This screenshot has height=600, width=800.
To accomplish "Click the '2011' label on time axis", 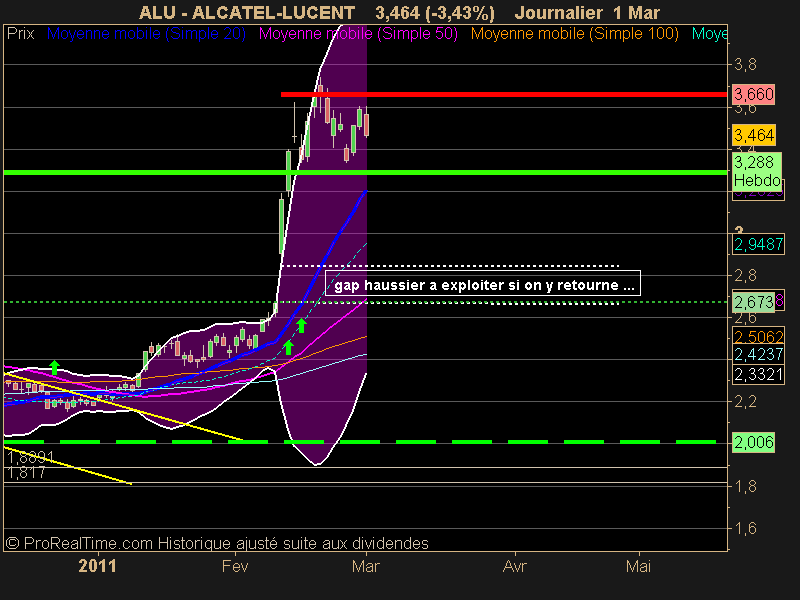I will [x=97, y=566].
